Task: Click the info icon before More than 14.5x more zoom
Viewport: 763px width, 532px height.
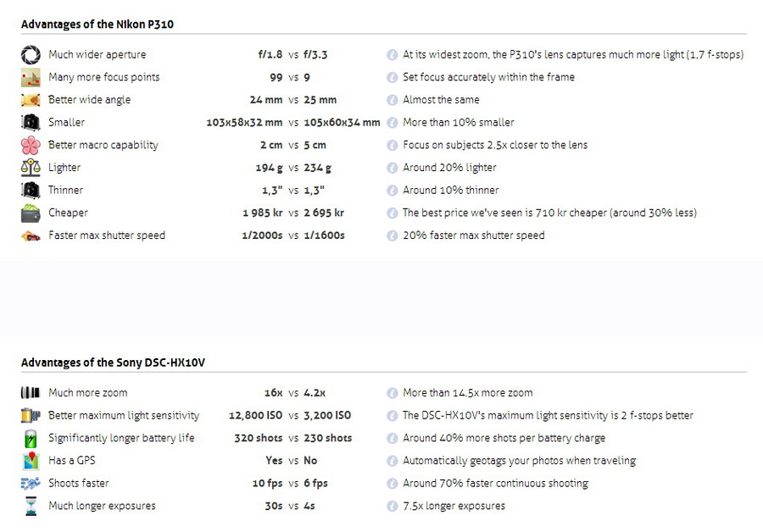Action: point(393,393)
